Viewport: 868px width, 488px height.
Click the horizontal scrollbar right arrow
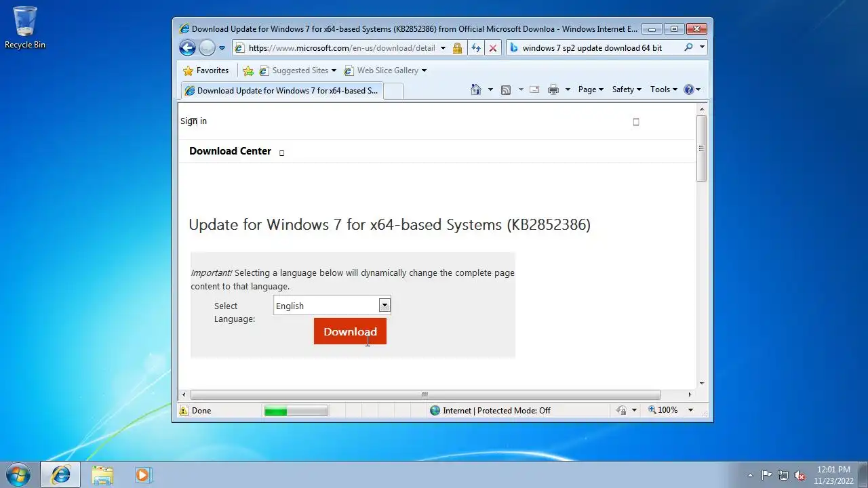point(690,394)
